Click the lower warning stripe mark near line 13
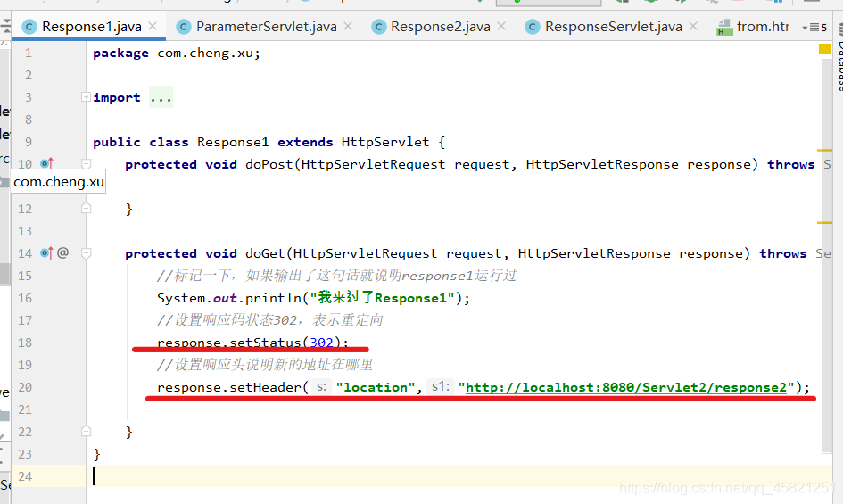Image resolution: width=843 pixels, height=504 pixels. click(824, 222)
